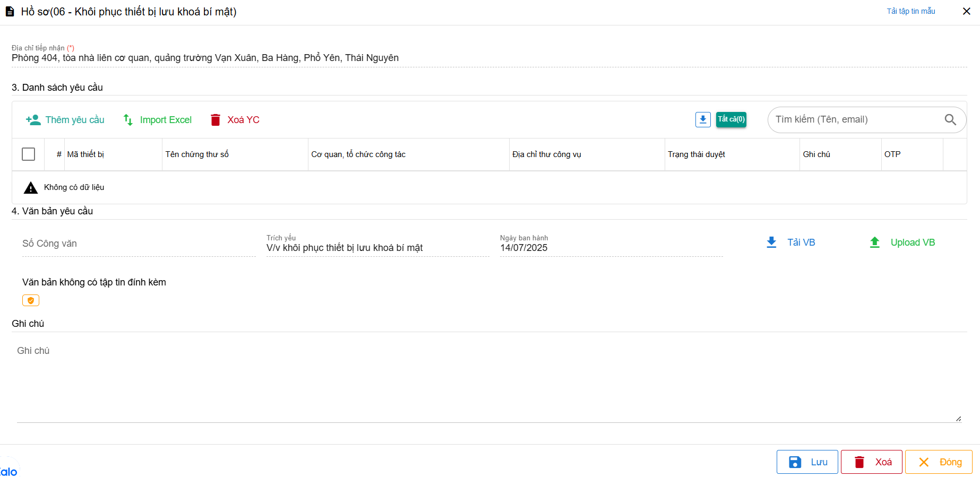Open the Tất cả(0) status filter

[x=731, y=119]
